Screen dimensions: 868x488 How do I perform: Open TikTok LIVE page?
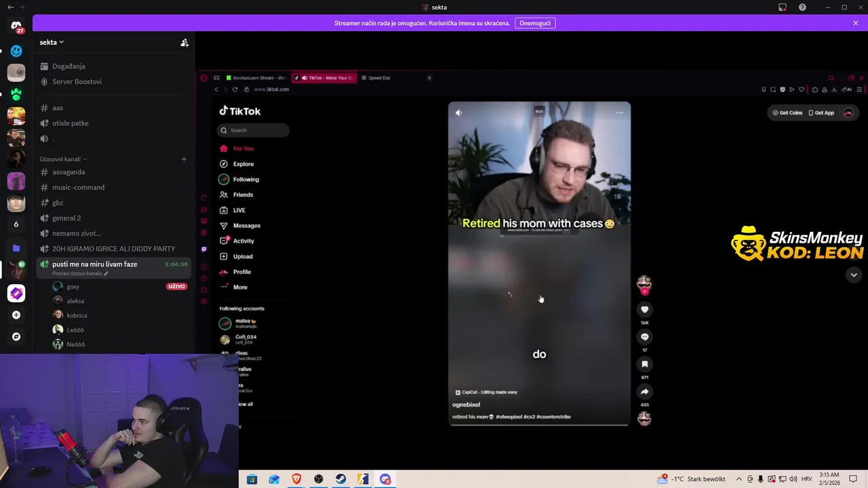click(x=233, y=210)
